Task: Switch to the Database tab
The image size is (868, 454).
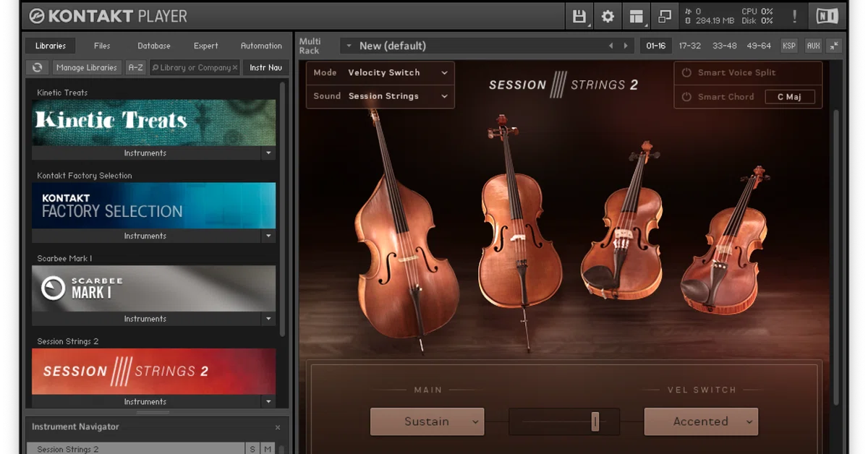Action: point(154,46)
